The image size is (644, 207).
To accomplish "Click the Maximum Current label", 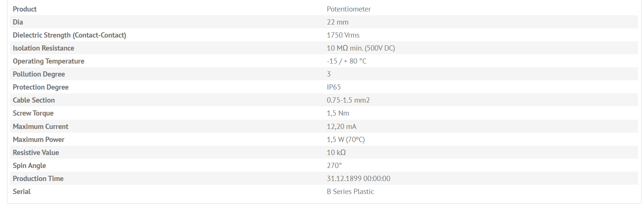I will (x=40, y=126).
